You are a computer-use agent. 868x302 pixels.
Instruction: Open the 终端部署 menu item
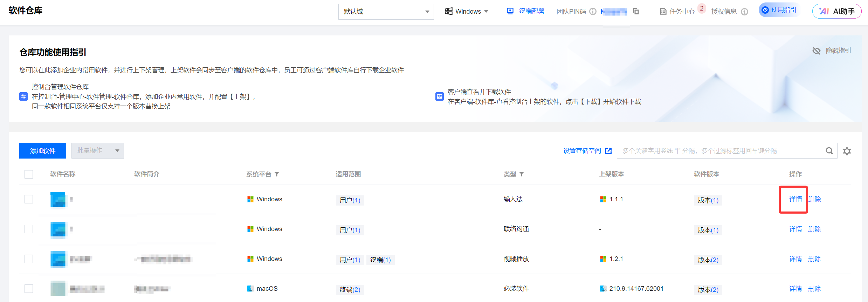coord(526,11)
